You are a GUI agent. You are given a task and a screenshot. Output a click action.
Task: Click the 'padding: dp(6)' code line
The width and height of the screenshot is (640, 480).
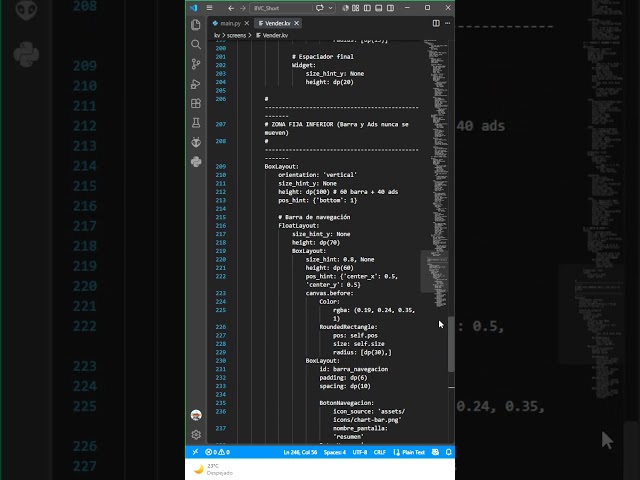coord(343,378)
